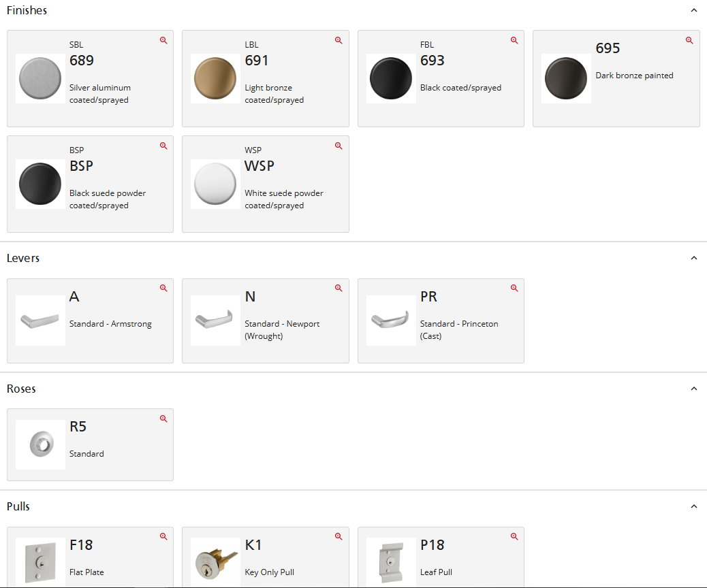707x588 pixels.
Task: Click magnifier on Armstrong lever card
Action: click(163, 288)
